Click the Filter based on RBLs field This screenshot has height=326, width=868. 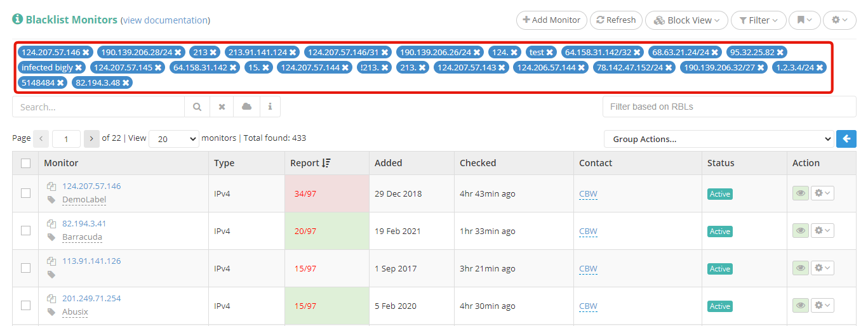(x=729, y=107)
